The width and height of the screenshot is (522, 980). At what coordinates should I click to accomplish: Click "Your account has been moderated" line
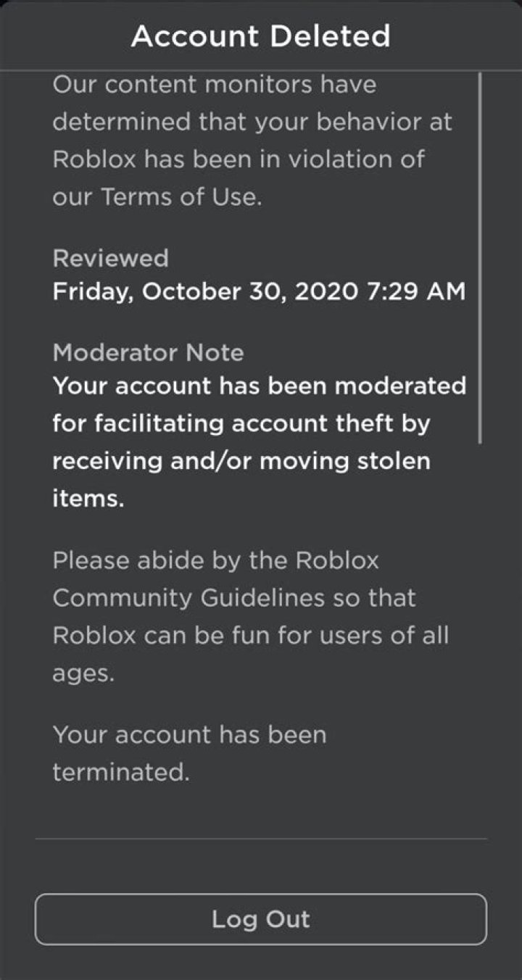click(x=259, y=386)
